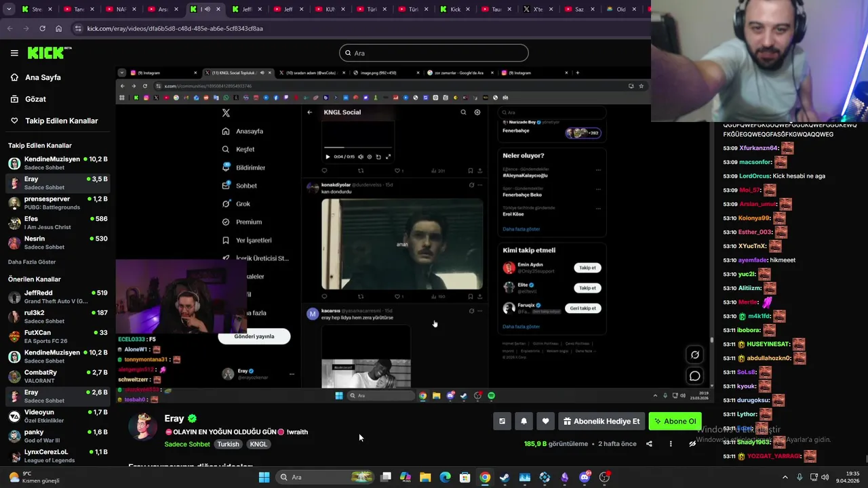Click Abonelik Hediye Et button
The image size is (868, 488).
(x=601, y=422)
